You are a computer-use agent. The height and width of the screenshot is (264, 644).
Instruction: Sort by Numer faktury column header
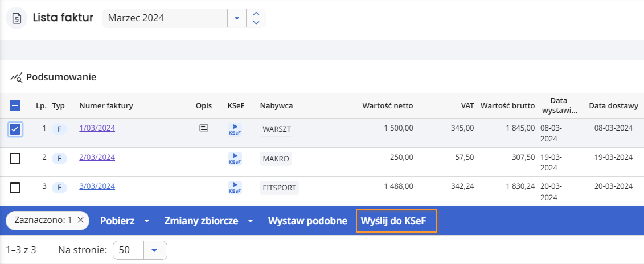[106, 105]
